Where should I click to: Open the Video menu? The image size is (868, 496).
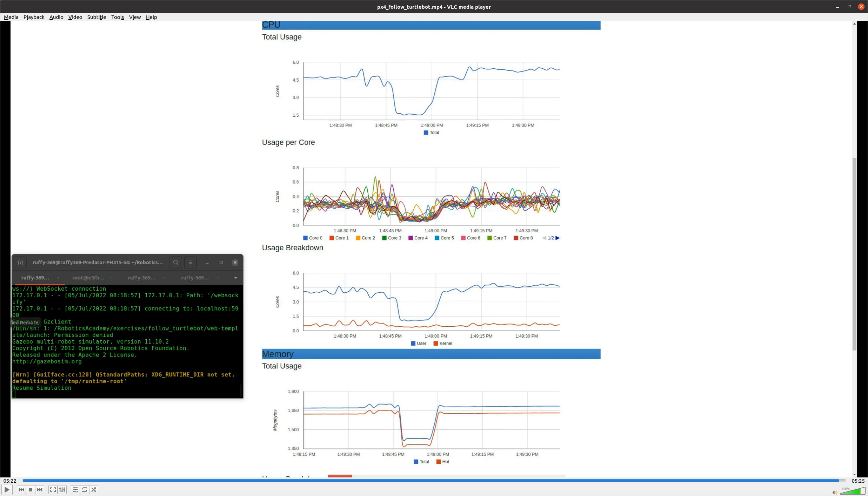point(75,17)
